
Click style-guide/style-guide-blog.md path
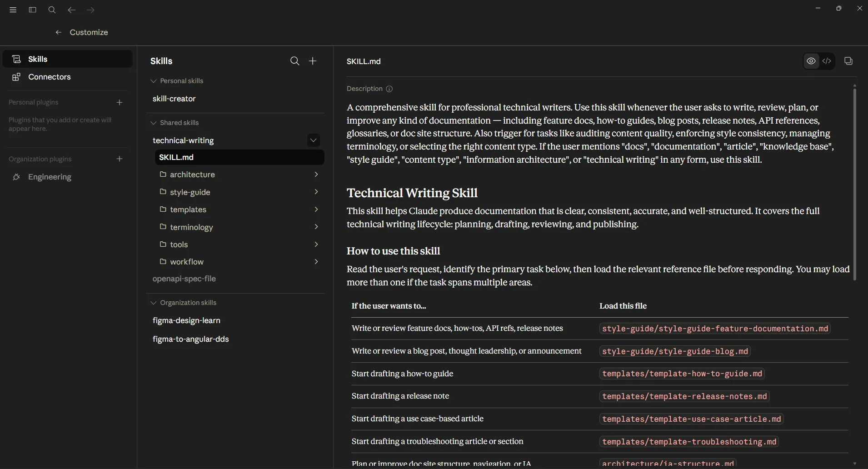point(675,351)
